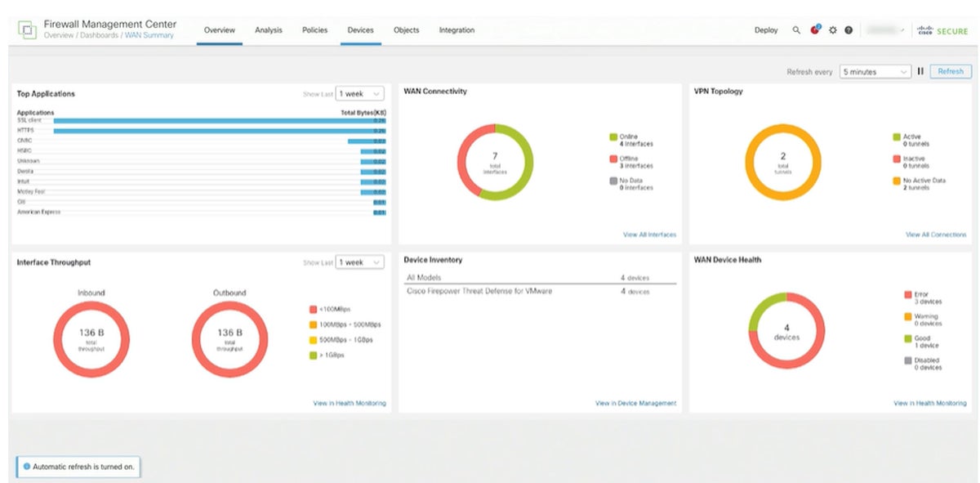Click the WAN Connectivity donut chart
980x483 pixels.
pyautogui.click(x=495, y=163)
